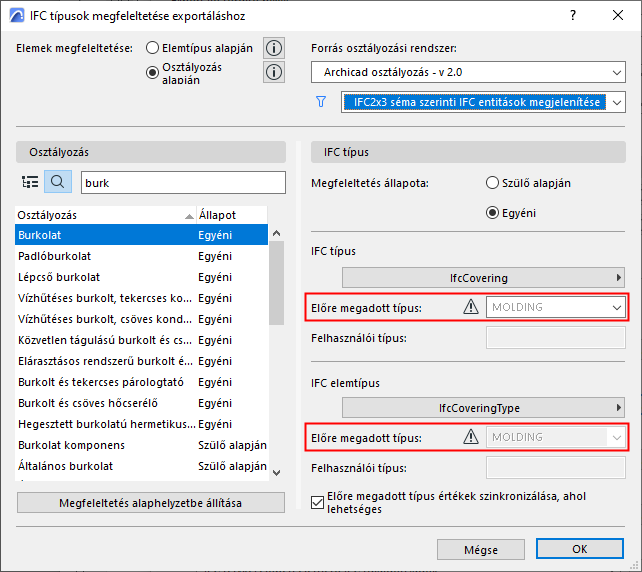
Task: Click warning icon beside IFC elemtípus predefined type
Action: (x=471, y=437)
